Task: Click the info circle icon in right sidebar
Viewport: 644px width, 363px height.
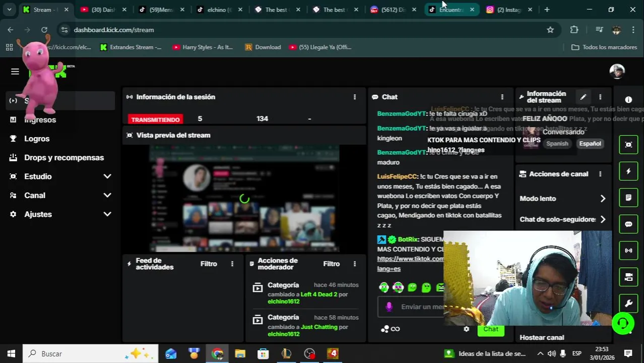Action: click(628, 100)
